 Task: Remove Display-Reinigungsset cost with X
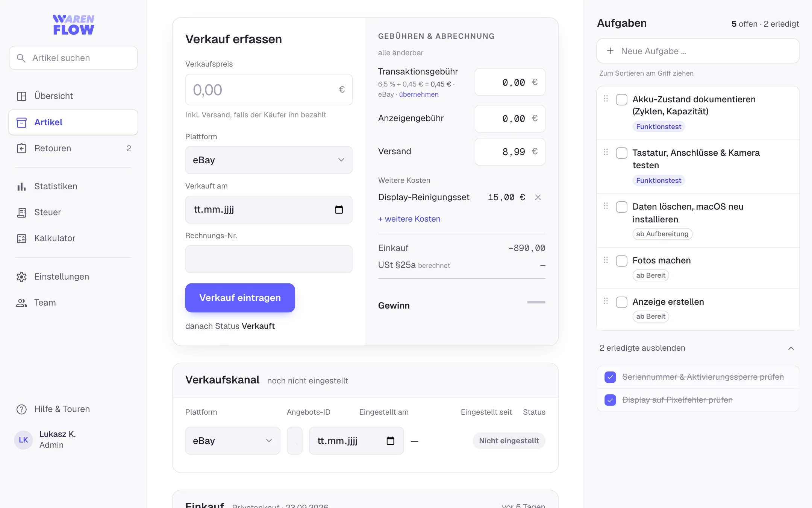click(x=538, y=198)
